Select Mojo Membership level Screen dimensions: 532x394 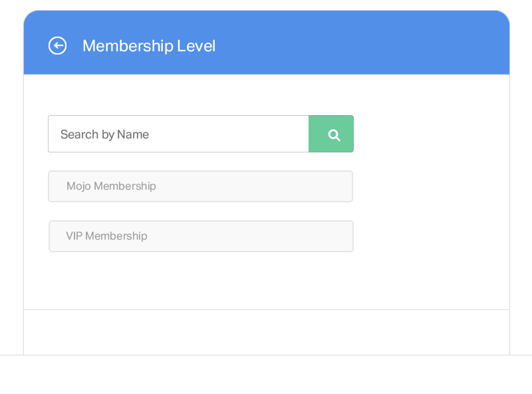click(x=201, y=186)
